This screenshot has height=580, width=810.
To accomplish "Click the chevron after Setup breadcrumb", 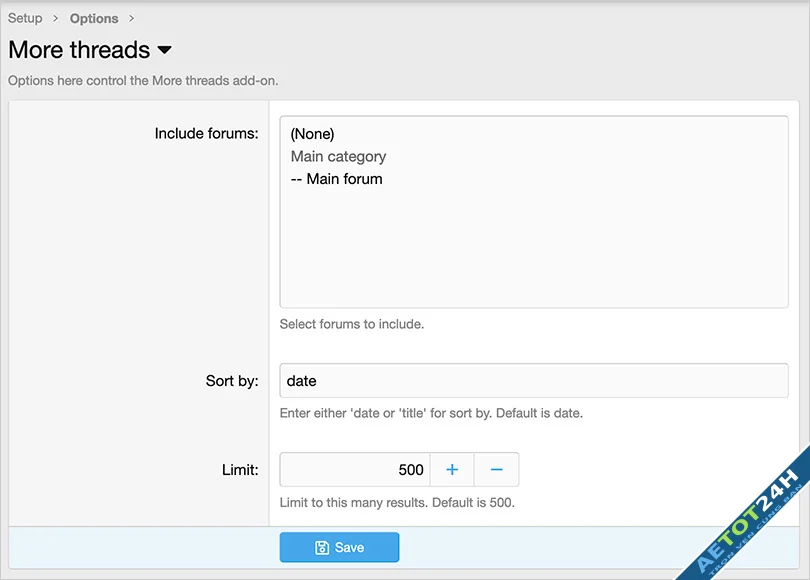I will (x=56, y=18).
